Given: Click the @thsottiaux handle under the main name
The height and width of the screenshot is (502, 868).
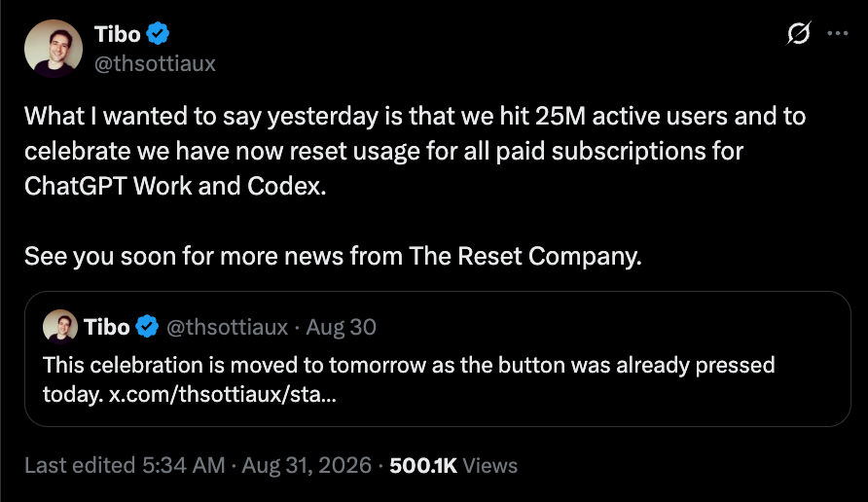Looking at the screenshot, I should (x=155, y=63).
